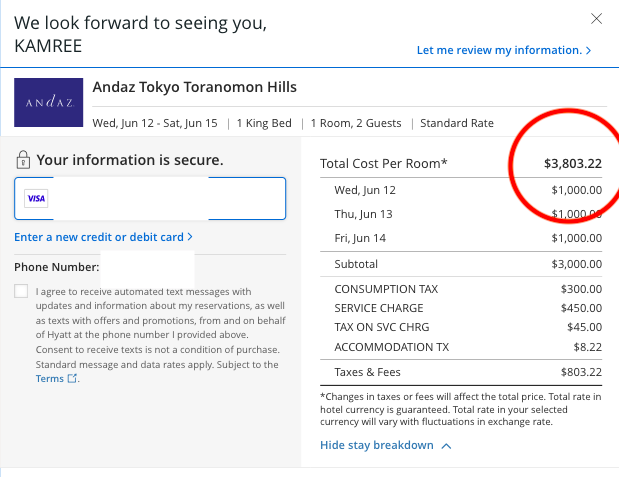Close the booking confirmation dialog

pos(596,19)
